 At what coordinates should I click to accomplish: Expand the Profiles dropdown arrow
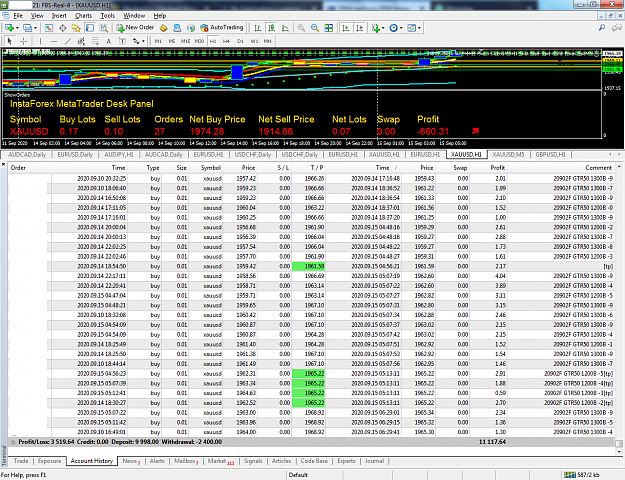pos(35,28)
